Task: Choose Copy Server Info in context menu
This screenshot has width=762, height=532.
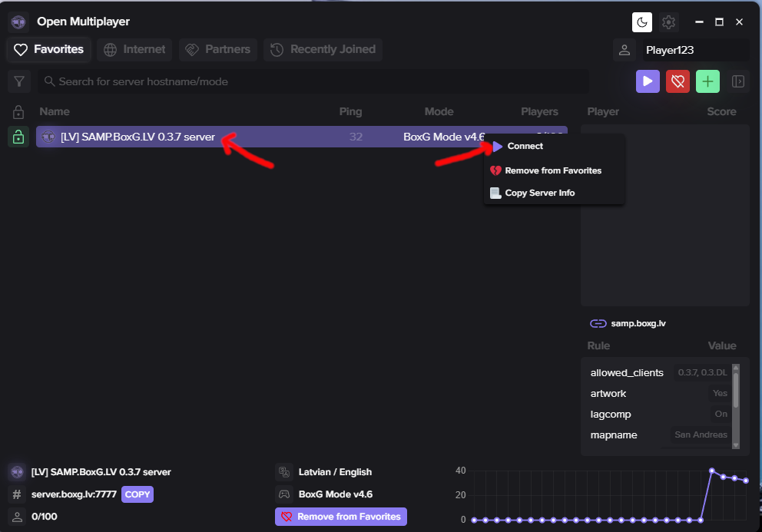Action: pyautogui.click(x=554, y=193)
